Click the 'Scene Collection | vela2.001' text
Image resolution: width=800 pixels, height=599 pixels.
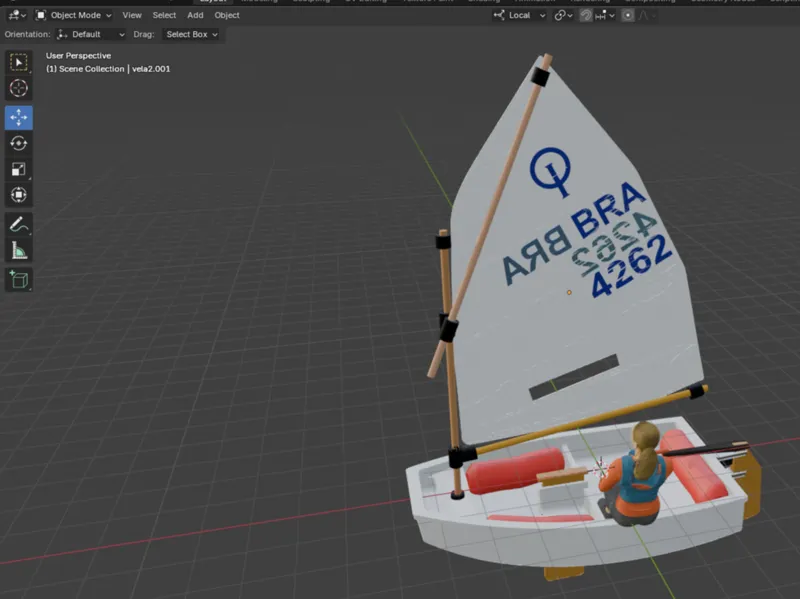[x=108, y=69]
